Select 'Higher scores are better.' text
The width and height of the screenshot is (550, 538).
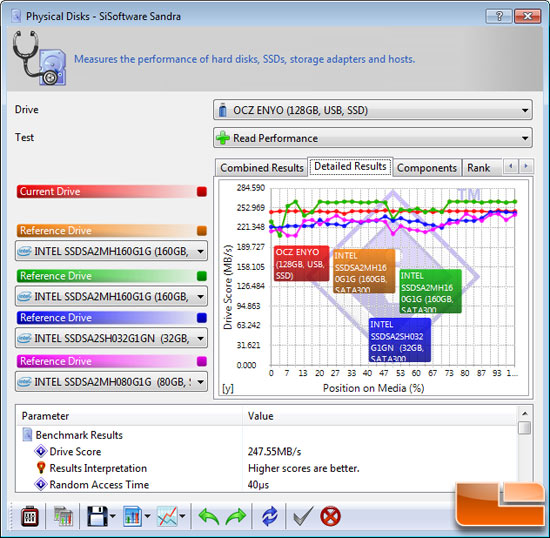[303, 468]
